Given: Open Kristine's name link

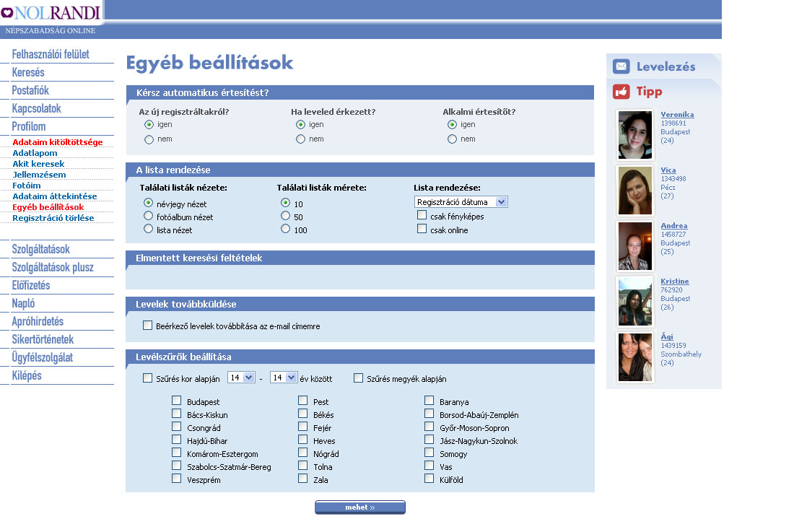Looking at the screenshot, I should pyautogui.click(x=674, y=282).
